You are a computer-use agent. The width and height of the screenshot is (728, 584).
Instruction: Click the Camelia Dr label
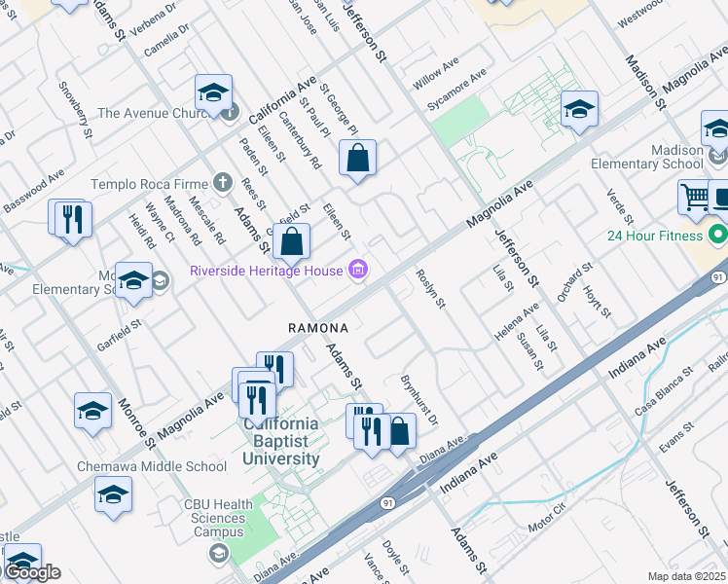(166, 40)
